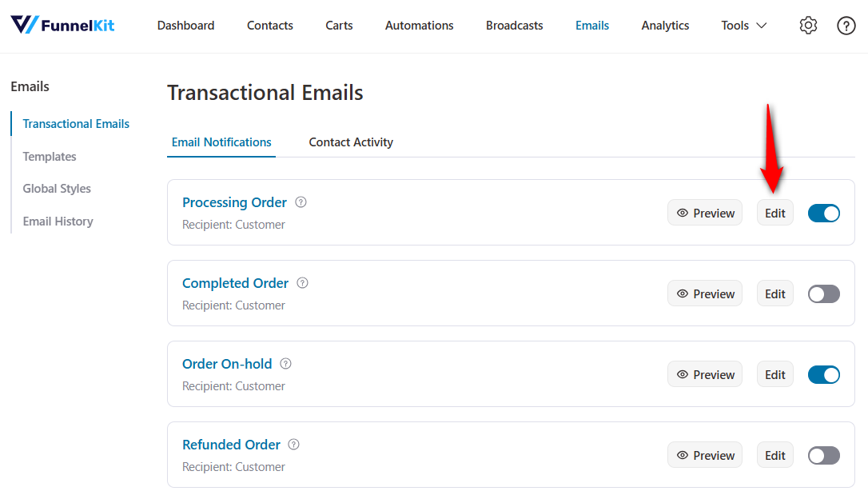Screen dimensions: 868x499
Task: Enable the Refunded Order email toggle
Action: tap(823, 455)
